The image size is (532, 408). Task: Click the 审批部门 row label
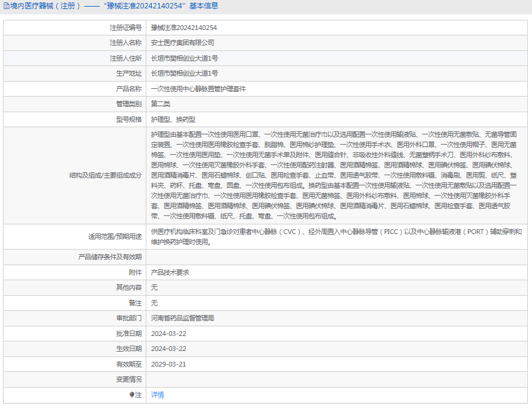[129, 318]
